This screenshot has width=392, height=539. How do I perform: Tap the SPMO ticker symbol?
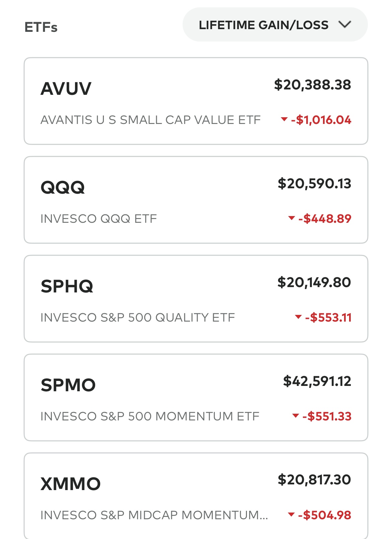[x=68, y=385]
